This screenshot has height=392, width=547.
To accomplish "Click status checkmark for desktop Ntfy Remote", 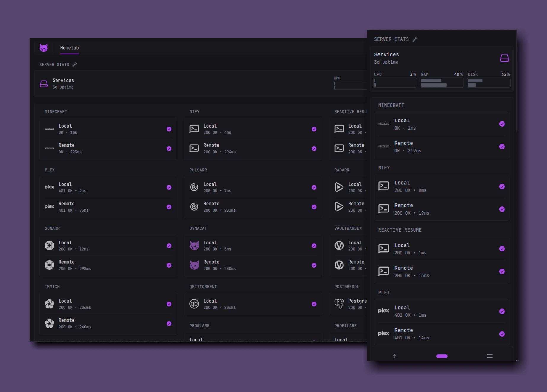I will (314, 149).
